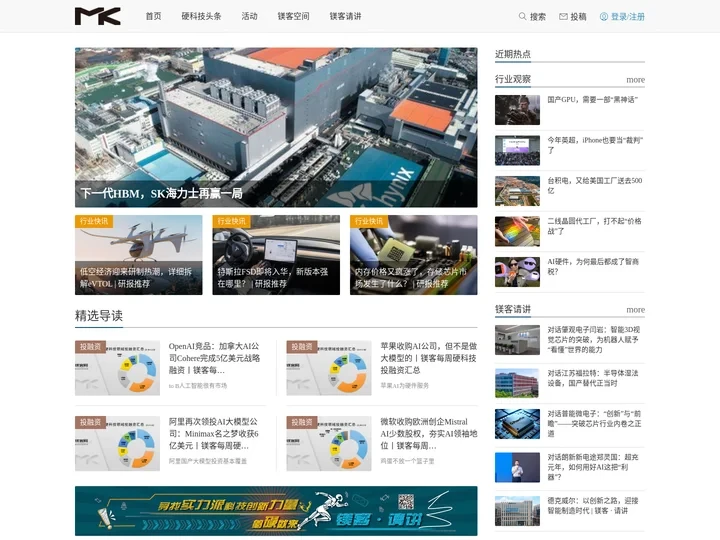Open chart thumbnail for Mistral article
720x540 pixels.
pyautogui.click(x=329, y=444)
